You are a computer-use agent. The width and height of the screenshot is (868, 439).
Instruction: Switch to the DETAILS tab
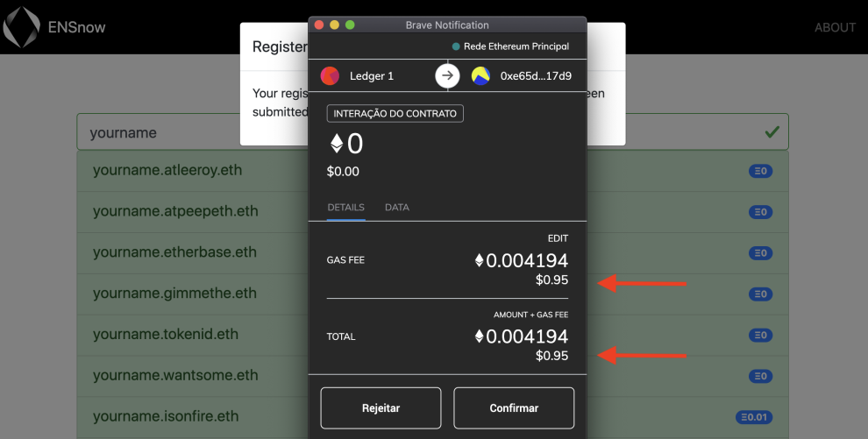coord(346,208)
